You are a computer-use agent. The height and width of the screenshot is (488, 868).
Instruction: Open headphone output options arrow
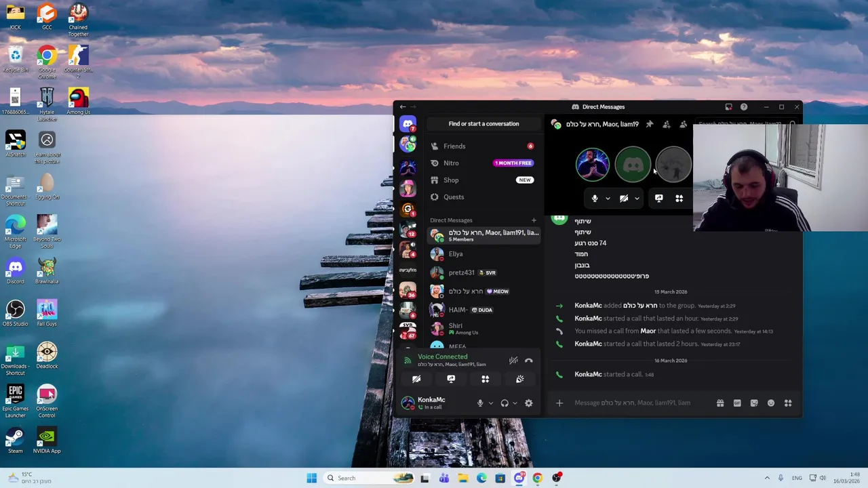(515, 403)
